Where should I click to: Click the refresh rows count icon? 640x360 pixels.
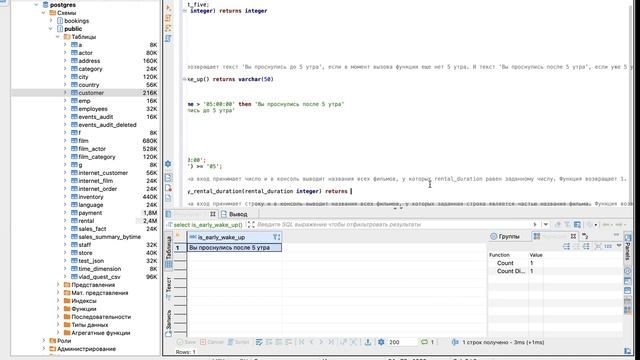coord(424,342)
